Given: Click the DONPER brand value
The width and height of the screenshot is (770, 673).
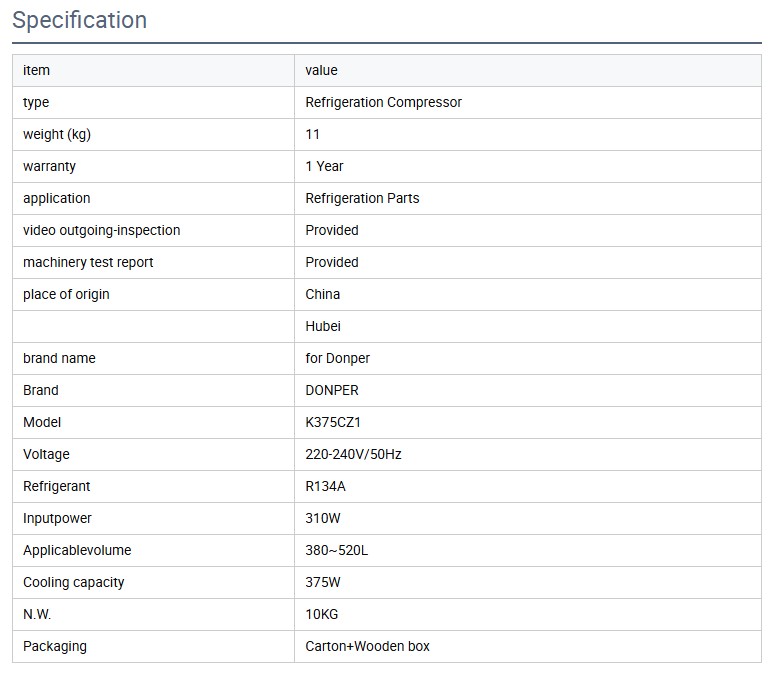Looking at the screenshot, I should pos(332,390).
